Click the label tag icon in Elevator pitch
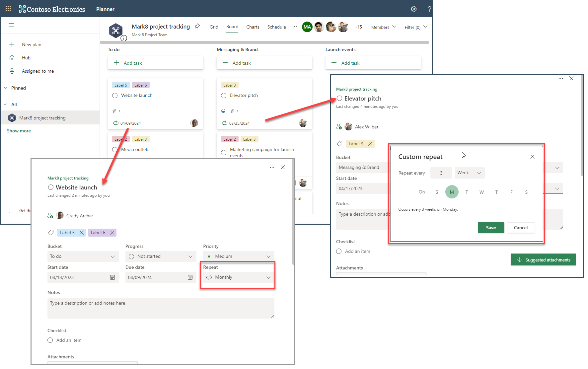 (339, 144)
